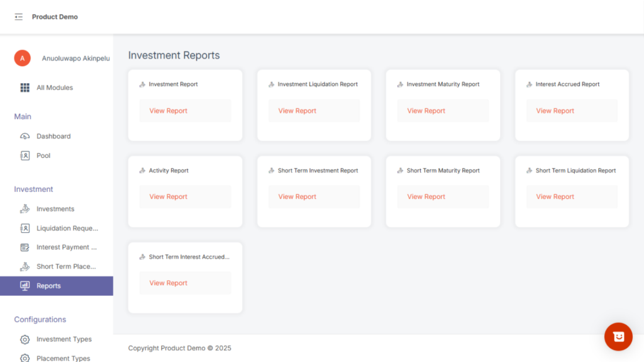The width and height of the screenshot is (644, 362).
Task: View Report for Activity Report card
Action: coord(169,197)
